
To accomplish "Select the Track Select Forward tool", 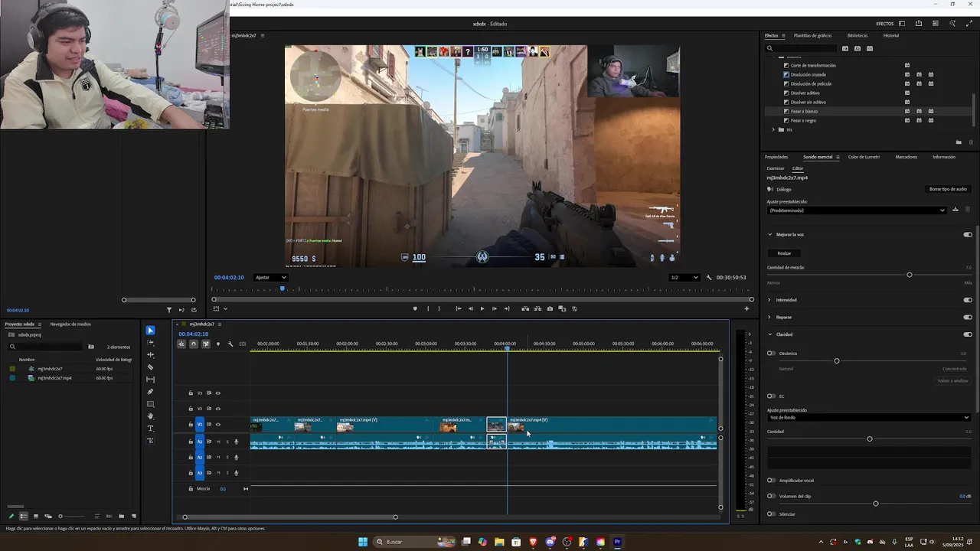I will click(150, 343).
